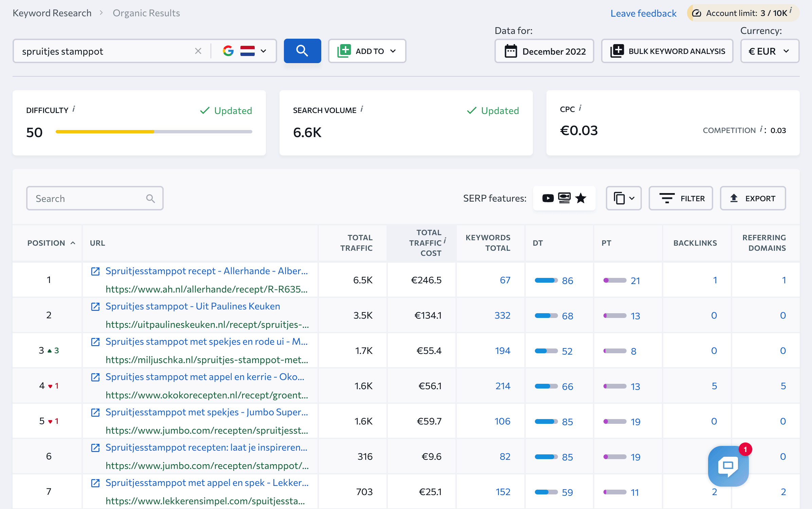Click Keyword Research breadcrumb menu item
This screenshot has width=812, height=509.
tap(53, 13)
